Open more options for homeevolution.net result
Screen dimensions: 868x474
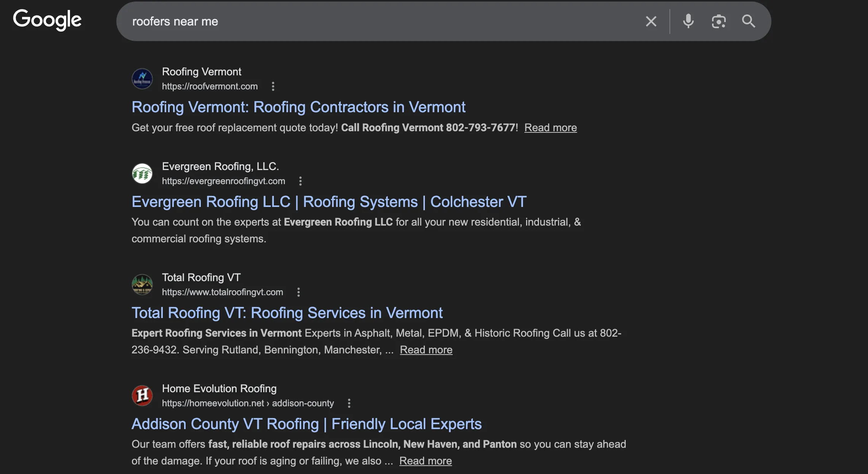point(349,403)
